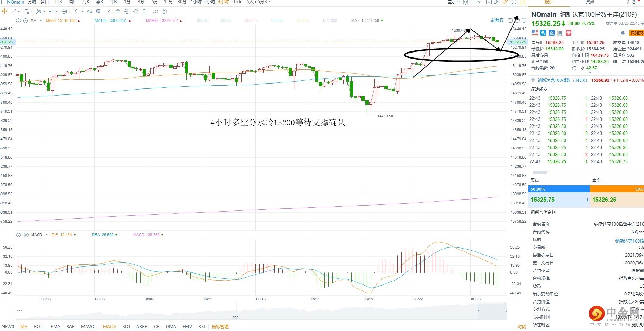Delete drawings with the trash icon

pyautogui.click(x=144, y=11)
